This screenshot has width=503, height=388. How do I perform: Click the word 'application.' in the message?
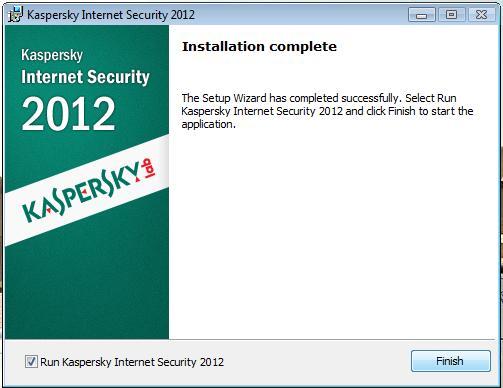point(209,125)
